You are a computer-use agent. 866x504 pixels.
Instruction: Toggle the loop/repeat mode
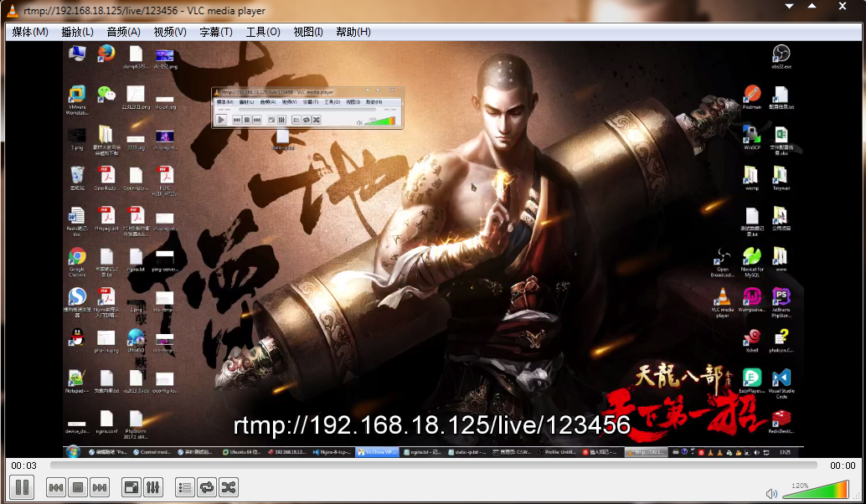(x=207, y=487)
